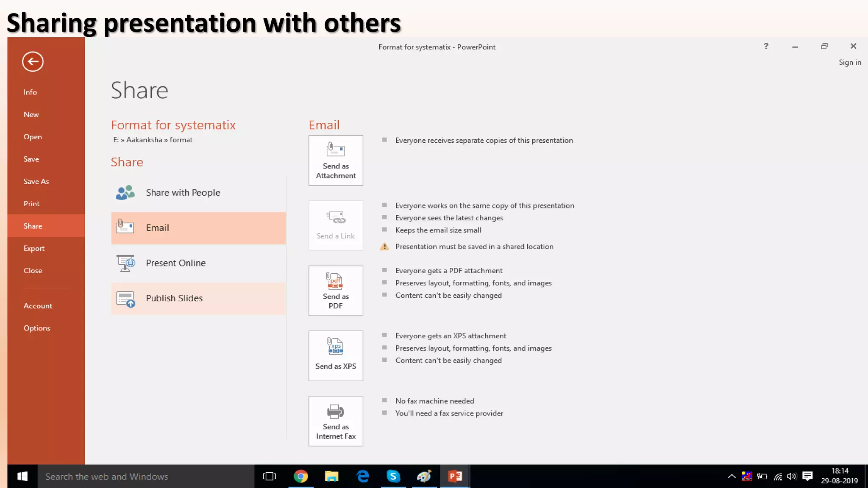
Task: Click the file path E: » Aakanksha » format
Action: pos(153,140)
